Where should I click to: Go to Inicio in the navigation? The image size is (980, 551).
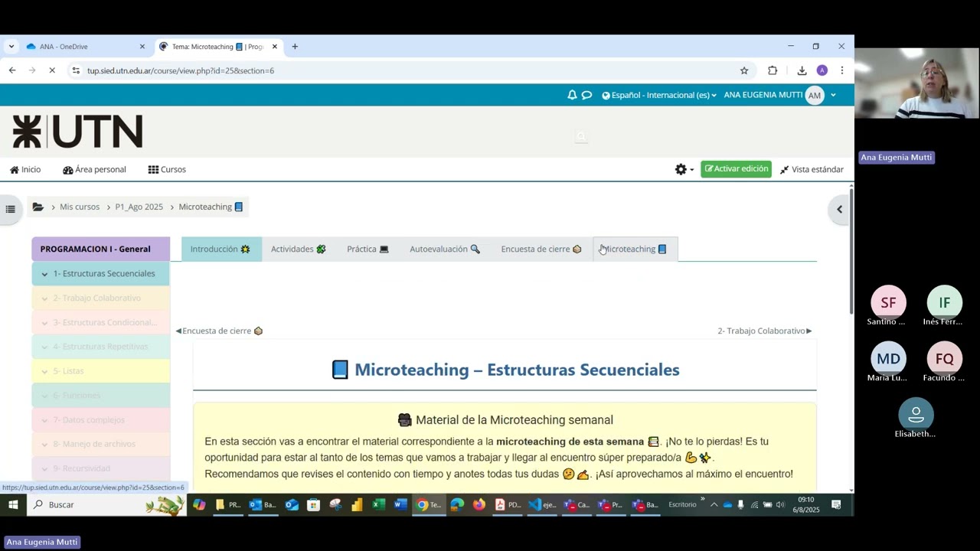pos(25,169)
